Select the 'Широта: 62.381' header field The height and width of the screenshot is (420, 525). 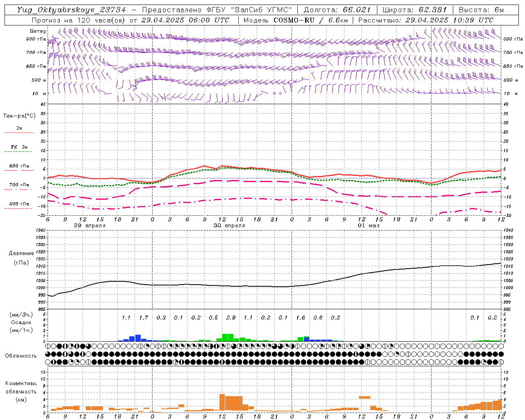coord(414,10)
